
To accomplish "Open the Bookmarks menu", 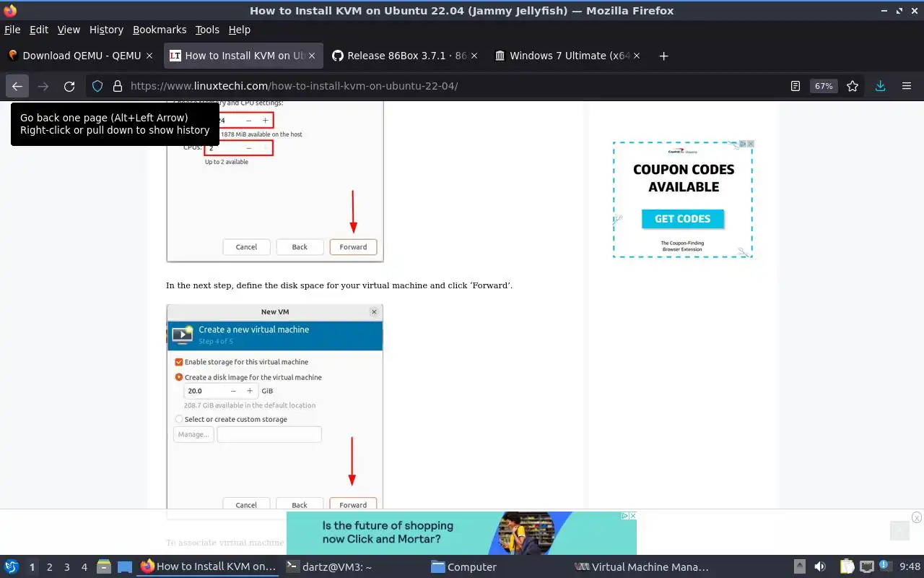I will (160, 30).
